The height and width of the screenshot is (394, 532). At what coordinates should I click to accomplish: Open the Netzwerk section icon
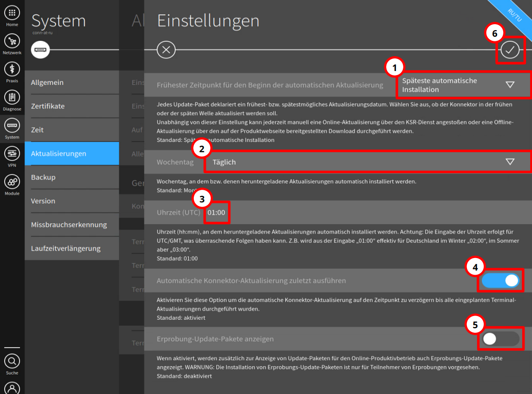(x=12, y=41)
